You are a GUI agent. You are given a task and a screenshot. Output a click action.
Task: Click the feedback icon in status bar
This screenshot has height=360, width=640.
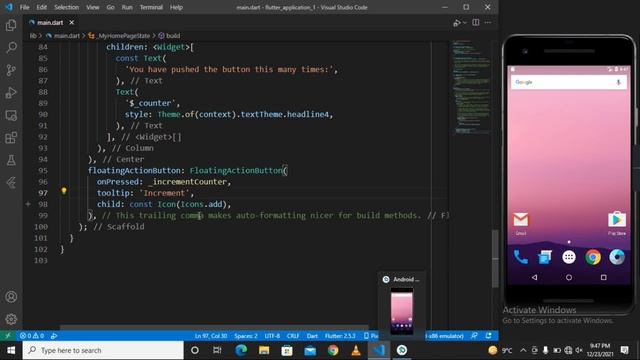474,336
